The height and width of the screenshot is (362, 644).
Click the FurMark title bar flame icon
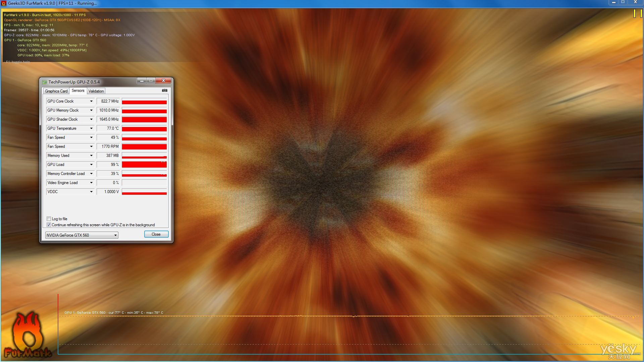(4, 3)
